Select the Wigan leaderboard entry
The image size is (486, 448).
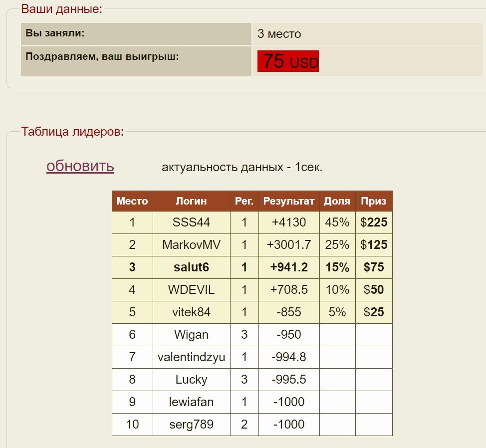191,335
